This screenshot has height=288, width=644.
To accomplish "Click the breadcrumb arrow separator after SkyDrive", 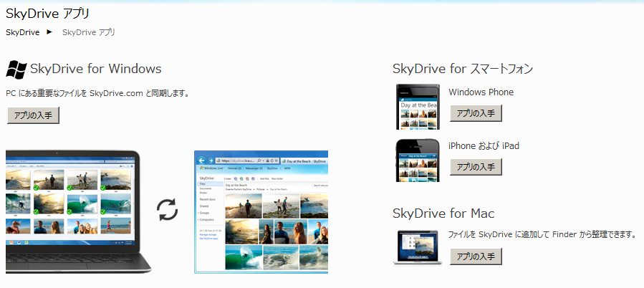I will pos(50,32).
